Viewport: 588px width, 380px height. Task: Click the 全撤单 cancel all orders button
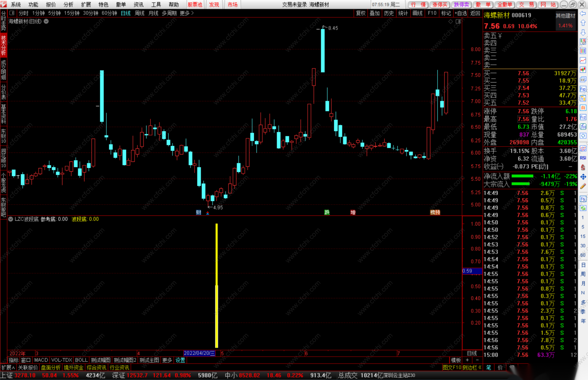[x=505, y=4]
